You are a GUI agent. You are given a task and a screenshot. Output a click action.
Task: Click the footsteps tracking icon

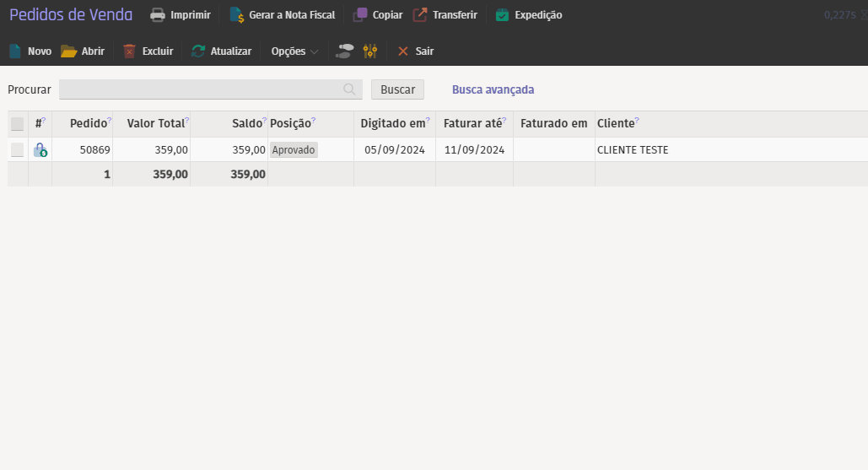point(344,51)
